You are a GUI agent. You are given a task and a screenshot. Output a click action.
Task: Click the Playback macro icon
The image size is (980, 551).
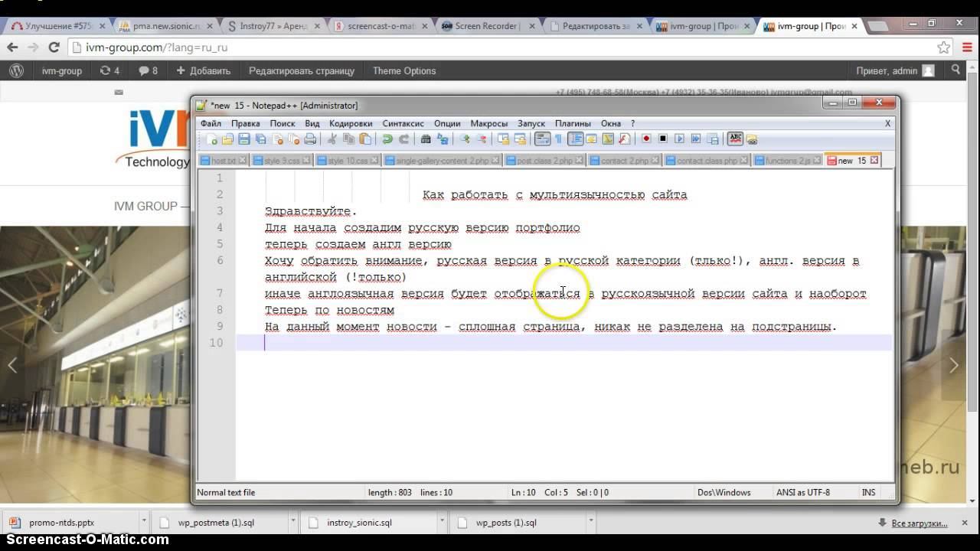point(679,139)
